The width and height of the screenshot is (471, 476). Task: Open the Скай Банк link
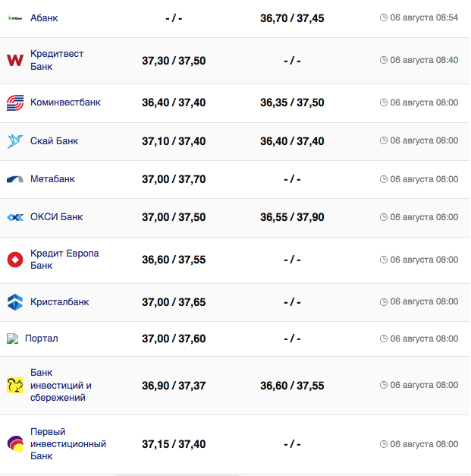tap(54, 140)
